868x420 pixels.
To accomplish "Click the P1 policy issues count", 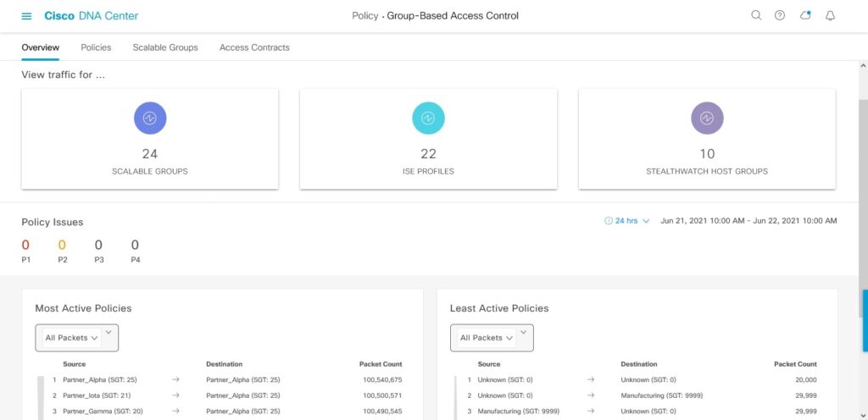I will coord(25,246).
